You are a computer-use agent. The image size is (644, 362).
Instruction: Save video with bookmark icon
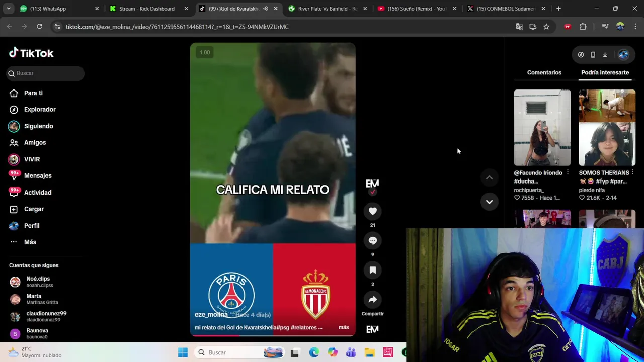(373, 270)
